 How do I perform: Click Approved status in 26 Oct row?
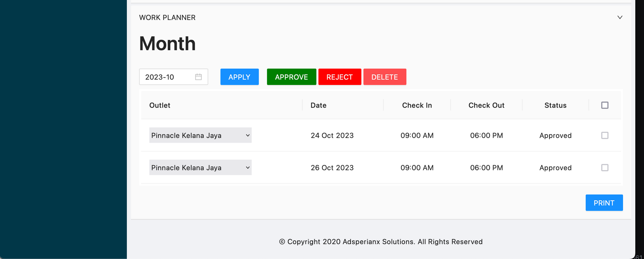(555, 168)
